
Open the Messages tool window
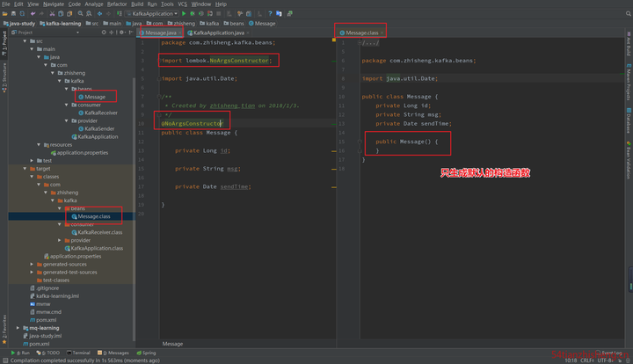[113, 353]
